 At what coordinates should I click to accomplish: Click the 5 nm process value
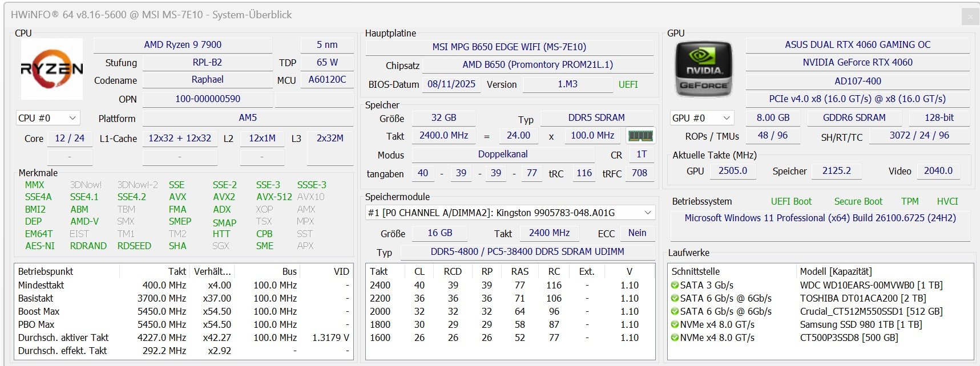tap(327, 44)
